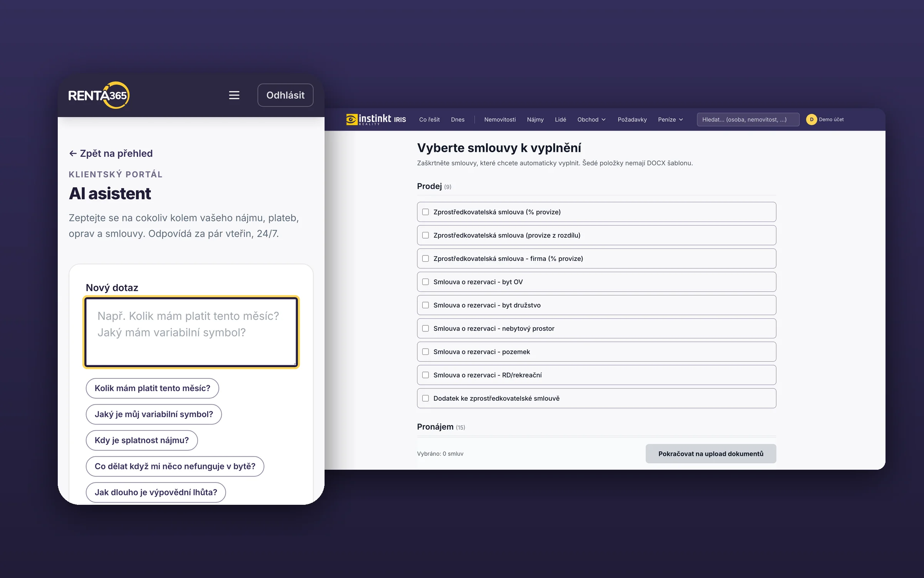This screenshot has width=924, height=578.
Task: Open Lidé in IRIS navigation
Action: coord(560,119)
